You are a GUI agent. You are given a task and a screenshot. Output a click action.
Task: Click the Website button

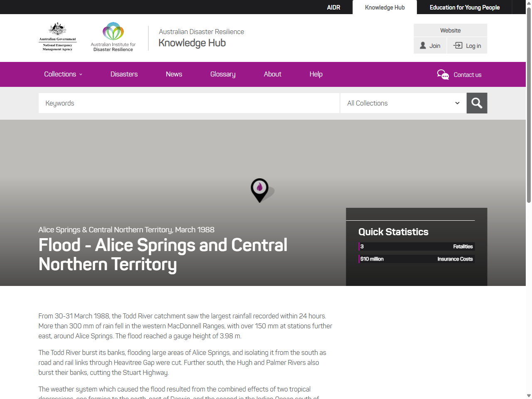click(450, 30)
